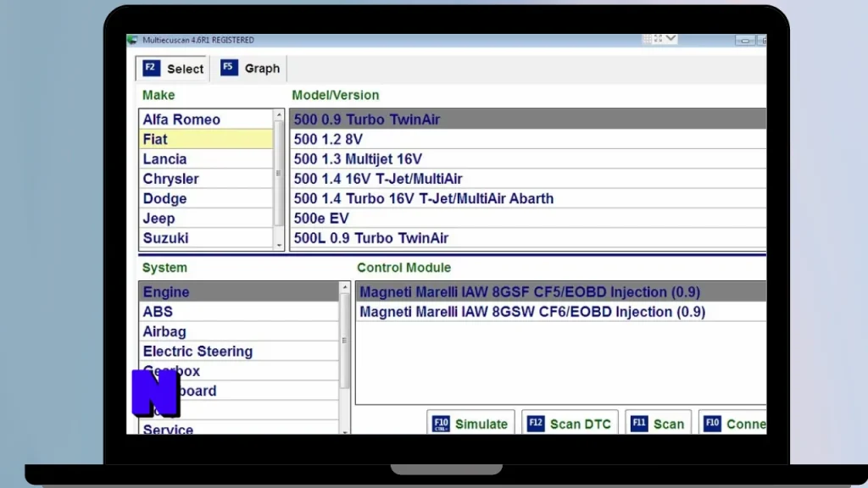Select model 500 0.9 Turbo TwinAir
The image size is (868, 488).
[528, 119]
